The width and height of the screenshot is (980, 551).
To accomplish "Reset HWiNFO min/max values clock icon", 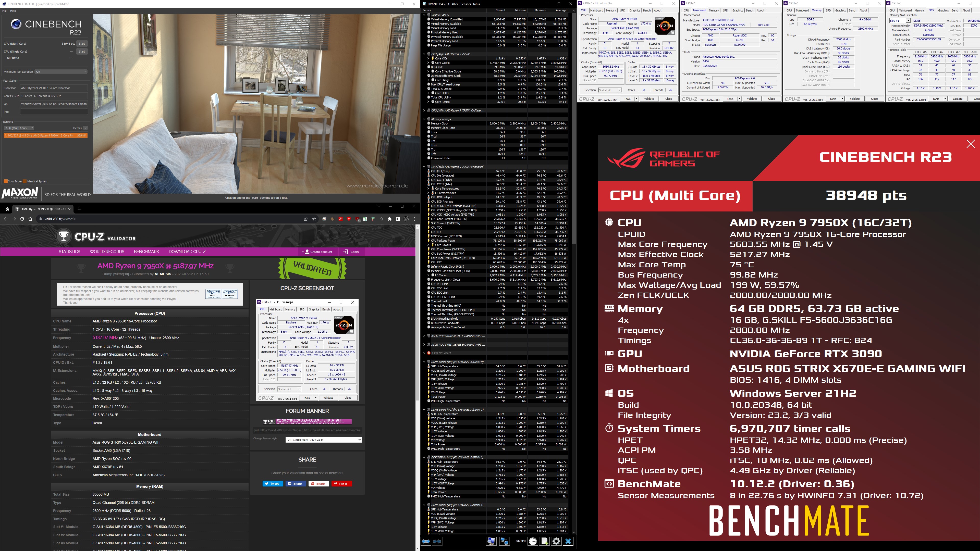I will tap(533, 541).
